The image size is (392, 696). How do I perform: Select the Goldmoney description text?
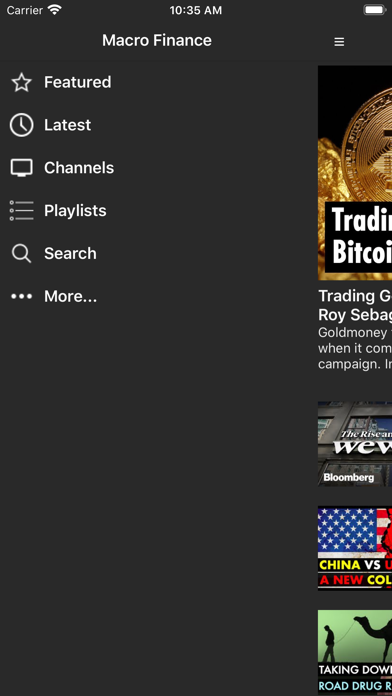[x=355, y=348]
